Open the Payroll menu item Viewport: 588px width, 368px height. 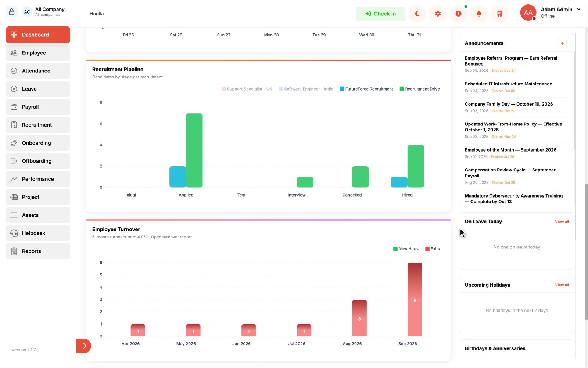click(38, 107)
